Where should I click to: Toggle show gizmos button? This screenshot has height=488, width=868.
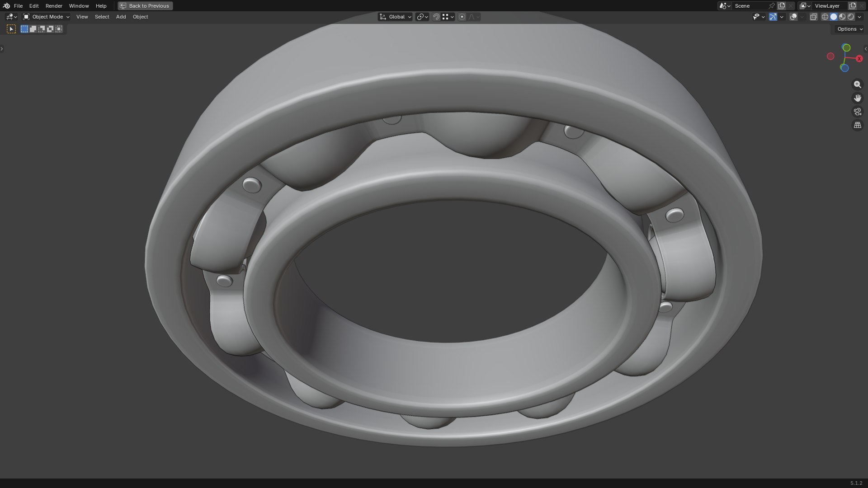[x=773, y=17]
